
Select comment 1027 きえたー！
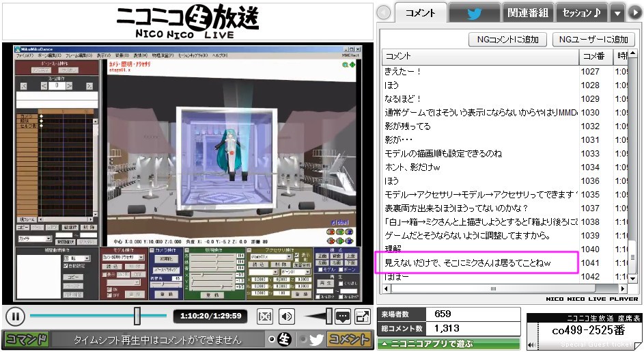point(504,72)
